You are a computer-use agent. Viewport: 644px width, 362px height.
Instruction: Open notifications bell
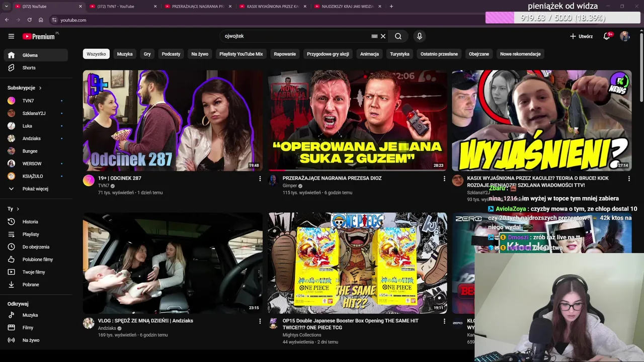[607, 36]
